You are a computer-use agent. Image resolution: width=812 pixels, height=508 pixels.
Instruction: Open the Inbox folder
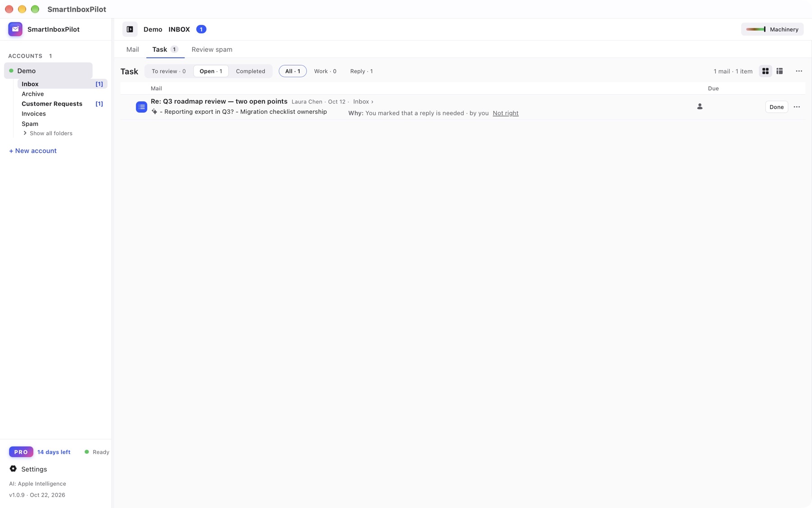click(x=62, y=84)
